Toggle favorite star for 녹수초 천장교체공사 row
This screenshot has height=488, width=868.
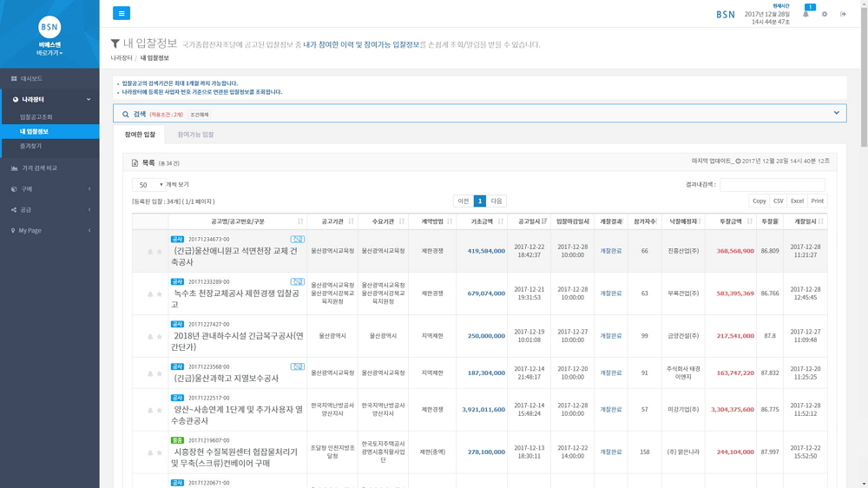(x=160, y=294)
